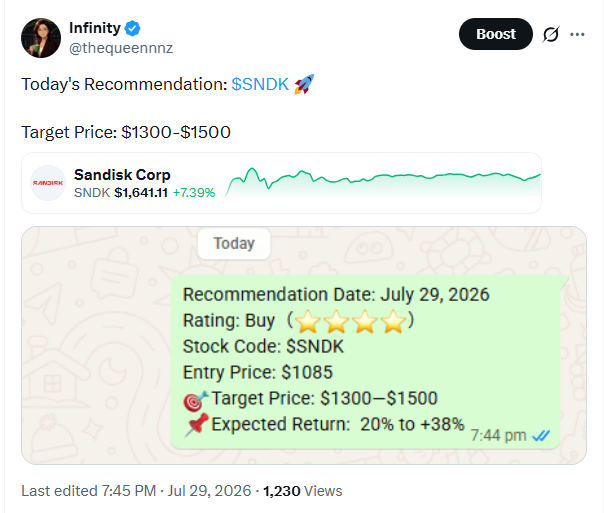
Task: Click the Sandisk logo icon
Action: pyautogui.click(x=48, y=183)
